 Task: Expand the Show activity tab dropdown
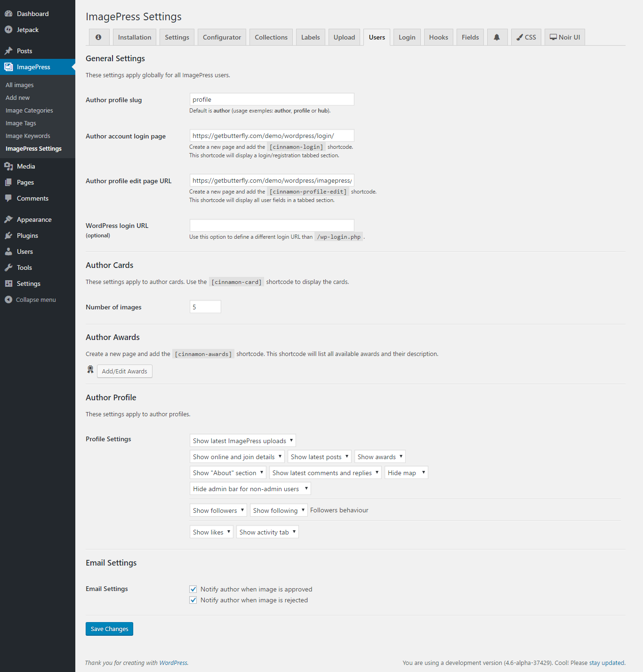click(x=267, y=532)
